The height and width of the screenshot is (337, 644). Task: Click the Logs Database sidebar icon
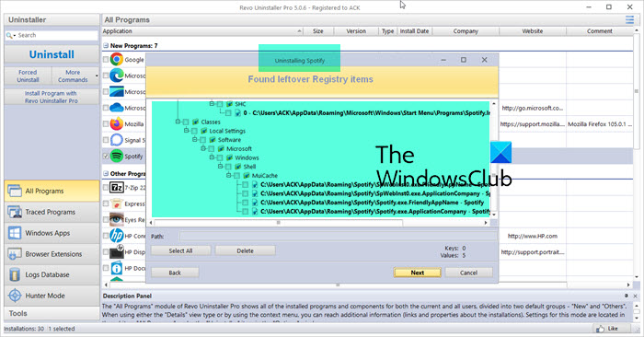point(15,274)
